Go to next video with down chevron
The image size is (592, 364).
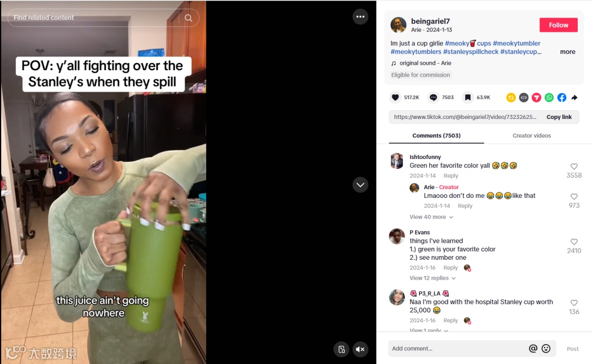pyautogui.click(x=360, y=185)
